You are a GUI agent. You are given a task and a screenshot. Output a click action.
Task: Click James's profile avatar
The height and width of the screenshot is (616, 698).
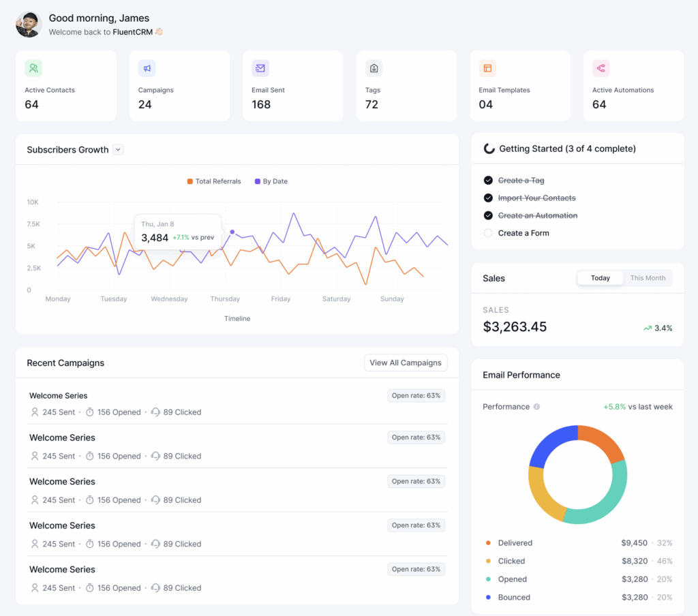point(28,24)
